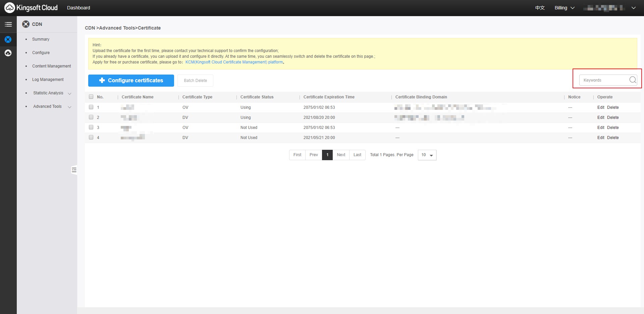Screen dimensions: 644x314
Task: Delete certificate in row 4
Action: 613,138
